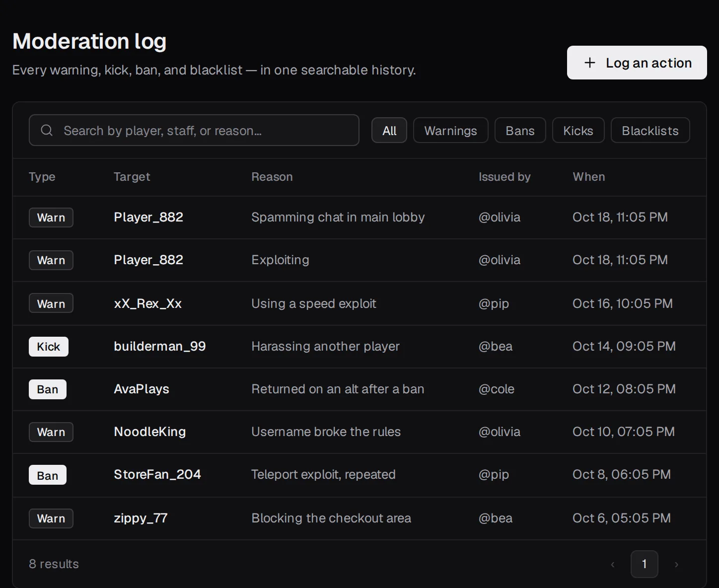Open the StoreFan_204 target entry
Screen dimensions: 719x588
coord(157,474)
